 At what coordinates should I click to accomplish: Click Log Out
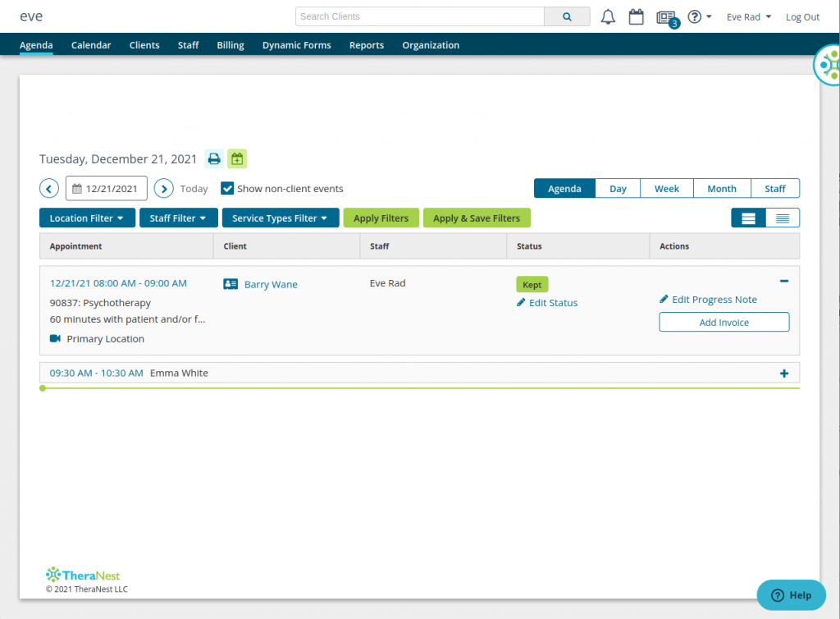click(x=802, y=17)
